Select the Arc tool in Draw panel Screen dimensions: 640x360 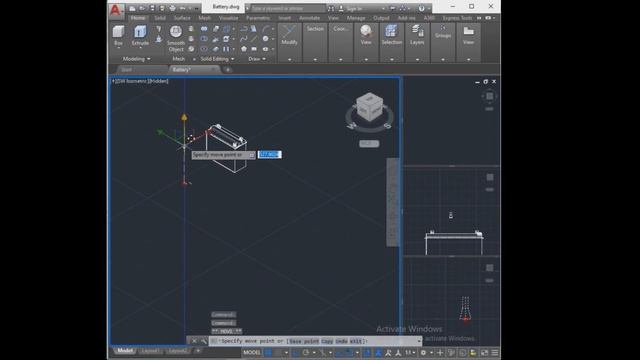pyautogui.click(x=266, y=29)
